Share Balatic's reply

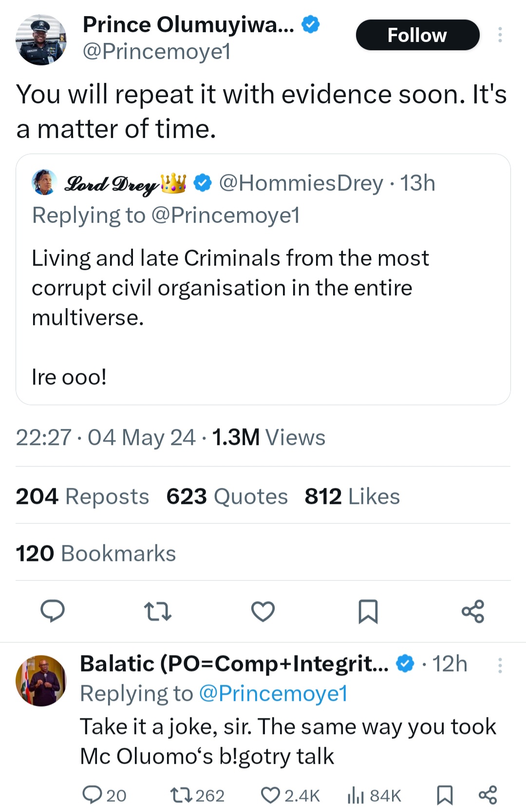(x=488, y=795)
